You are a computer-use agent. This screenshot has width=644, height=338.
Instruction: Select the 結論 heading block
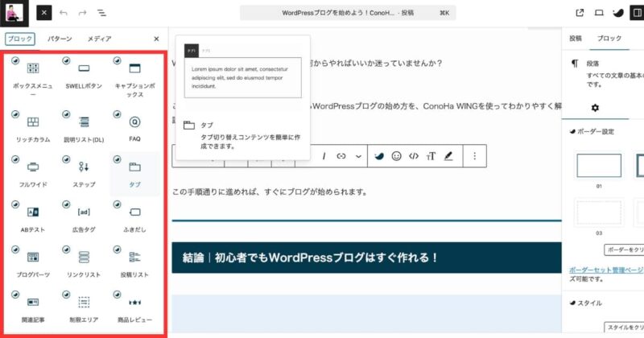tap(366, 258)
